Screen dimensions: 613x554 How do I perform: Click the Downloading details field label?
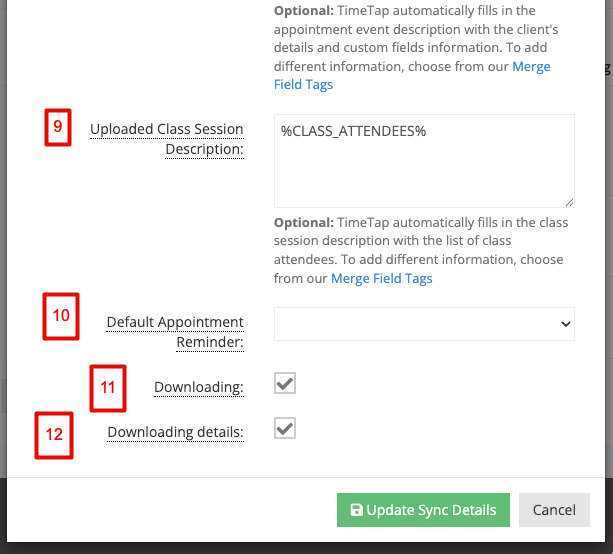point(176,432)
